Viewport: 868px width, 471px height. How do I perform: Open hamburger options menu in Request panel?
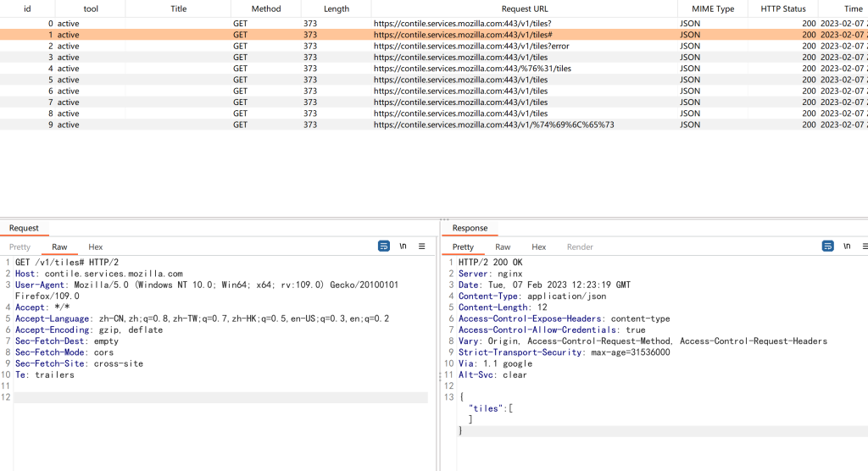click(x=421, y=247)
